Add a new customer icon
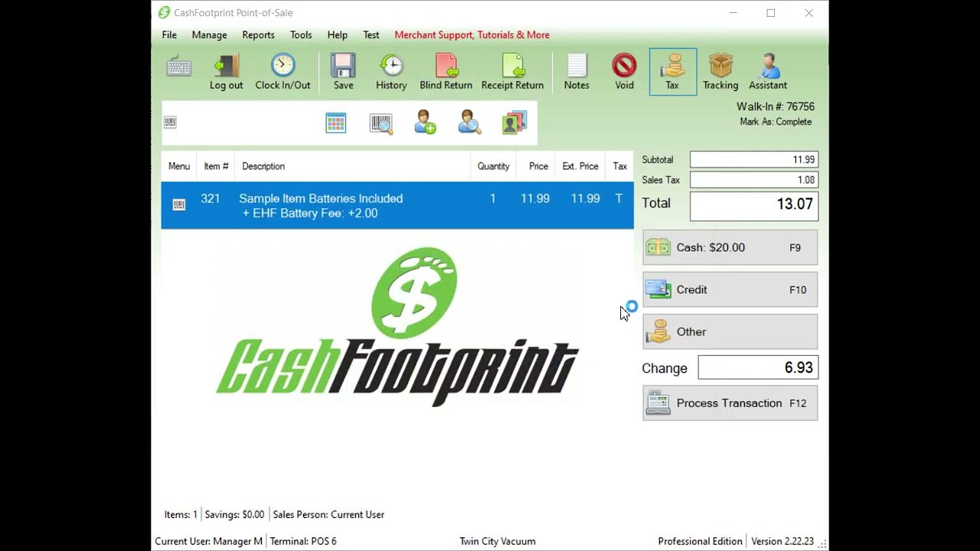 pyautogui.click(x=425, y=122)
